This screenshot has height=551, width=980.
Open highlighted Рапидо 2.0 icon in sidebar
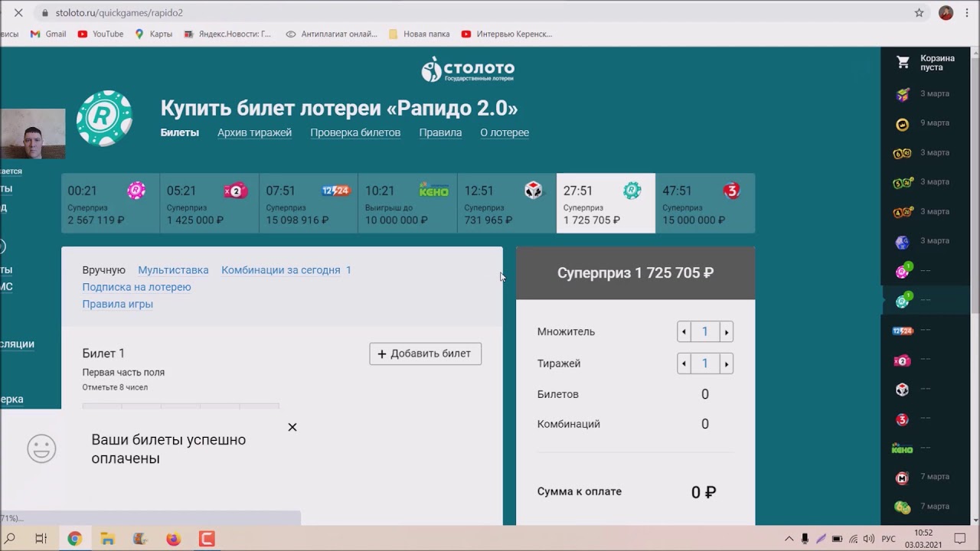click(903, 300)
